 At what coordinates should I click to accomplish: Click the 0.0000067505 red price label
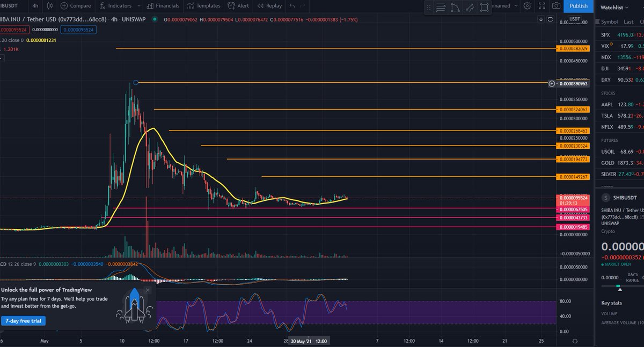[x=574, y=209]
